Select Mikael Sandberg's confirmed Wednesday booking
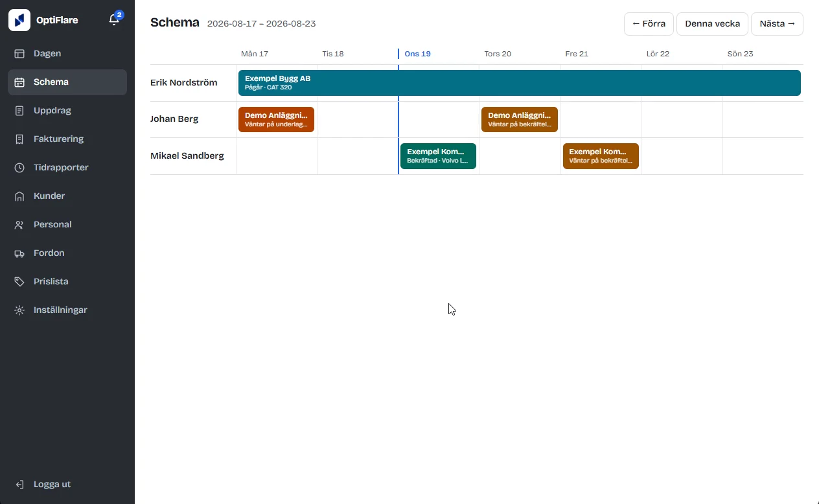 (x=438, y=156)
